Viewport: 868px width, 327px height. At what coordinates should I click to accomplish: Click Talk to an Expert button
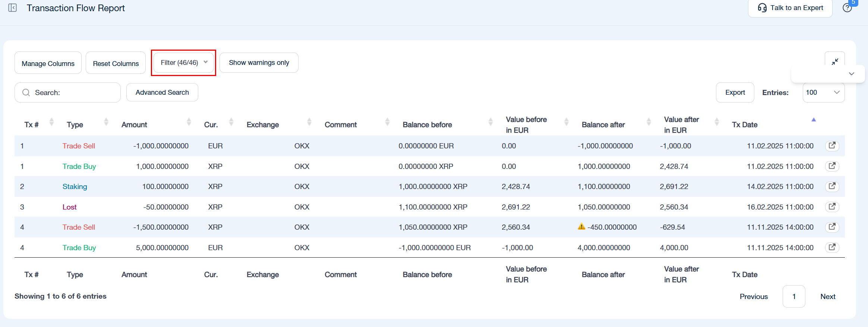pos(790,8)
